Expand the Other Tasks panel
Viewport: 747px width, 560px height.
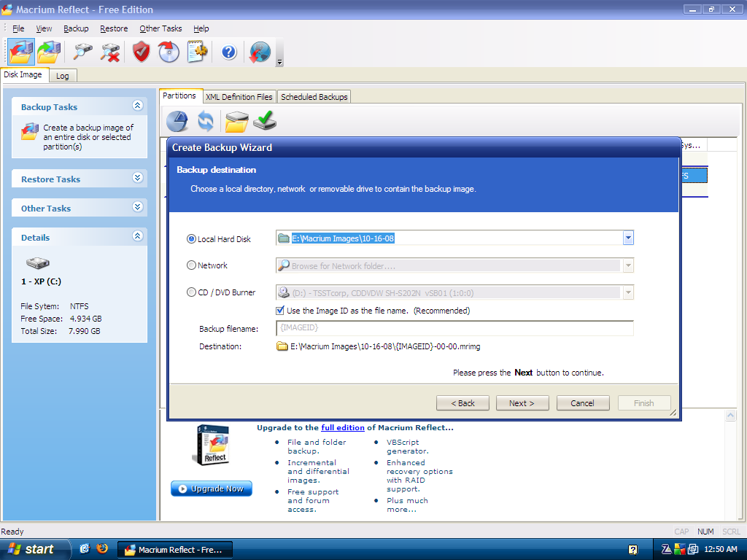click(138, 207)
